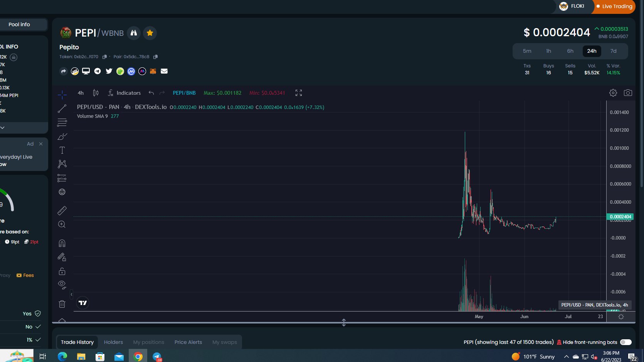This screenshot has width=644, height=362.
Task: Open the Telegram link icon
Action: 98,71
